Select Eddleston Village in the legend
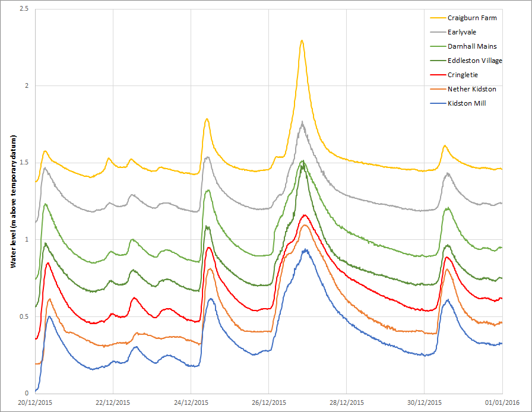The height and width of the screenshot is (412, 532). [475, 61]
